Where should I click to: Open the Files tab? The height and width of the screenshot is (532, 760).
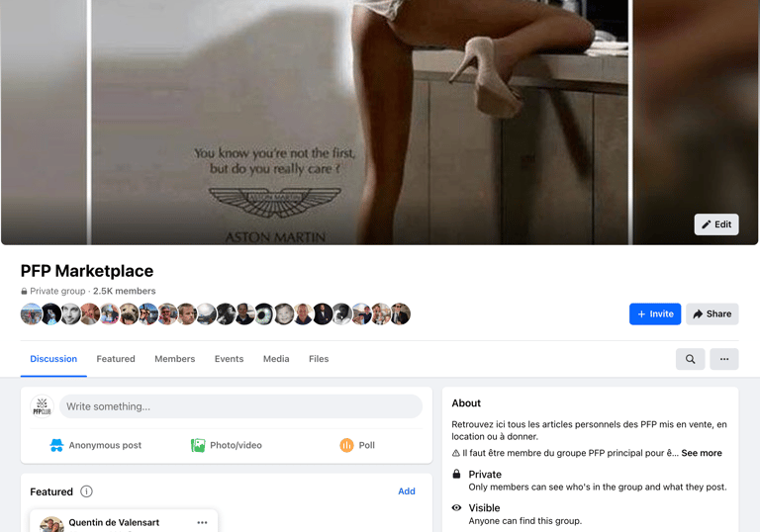[319, 359]
